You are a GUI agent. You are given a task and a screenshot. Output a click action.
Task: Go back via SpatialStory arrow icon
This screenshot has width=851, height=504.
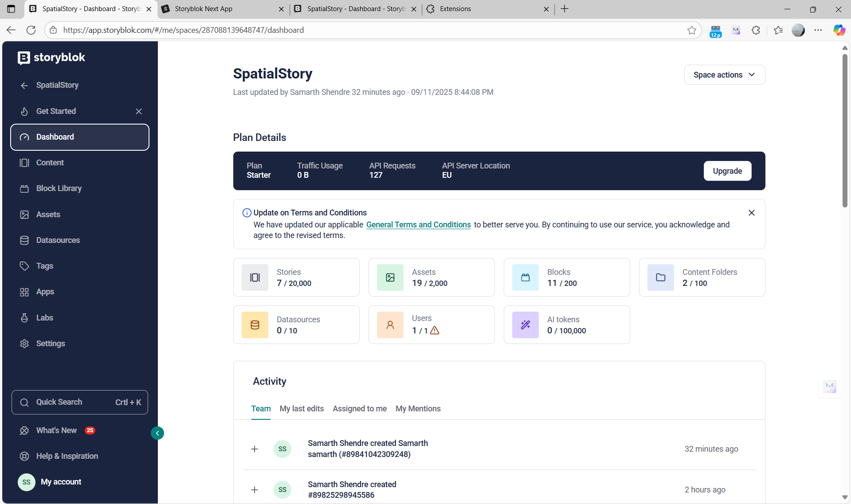24,86
